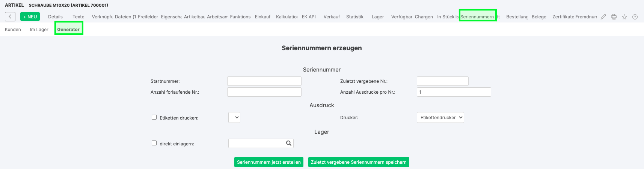This screenshot has width=644, height=169.
Task: Focus the Anzahl Ausdrucke pro Nr. field
Action: [x=454, y=92]
